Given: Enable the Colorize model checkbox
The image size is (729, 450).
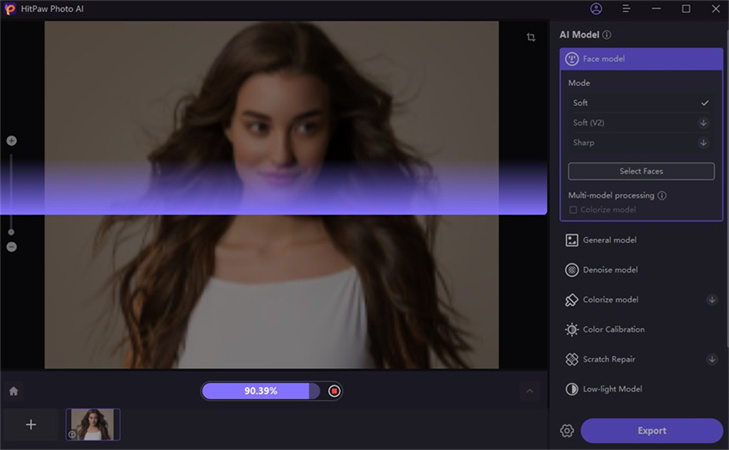Looking at the screenshot, I should [x=573, y=210].
